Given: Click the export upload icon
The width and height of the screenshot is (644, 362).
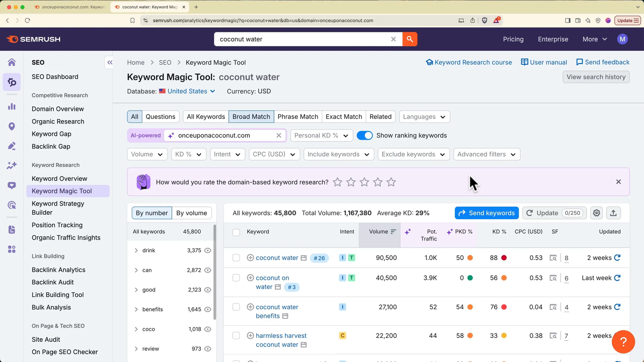Looking at the screenshot, I should (613, 213).
